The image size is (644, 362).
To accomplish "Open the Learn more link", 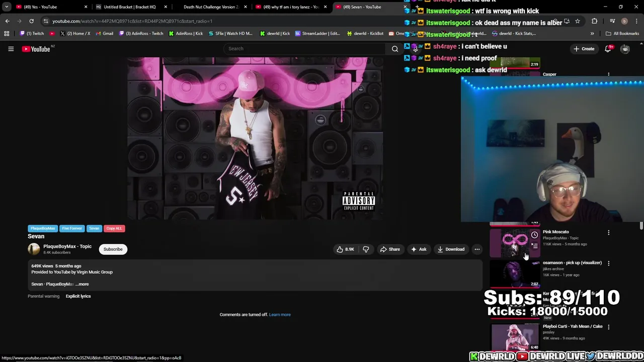I will (280, 315).
